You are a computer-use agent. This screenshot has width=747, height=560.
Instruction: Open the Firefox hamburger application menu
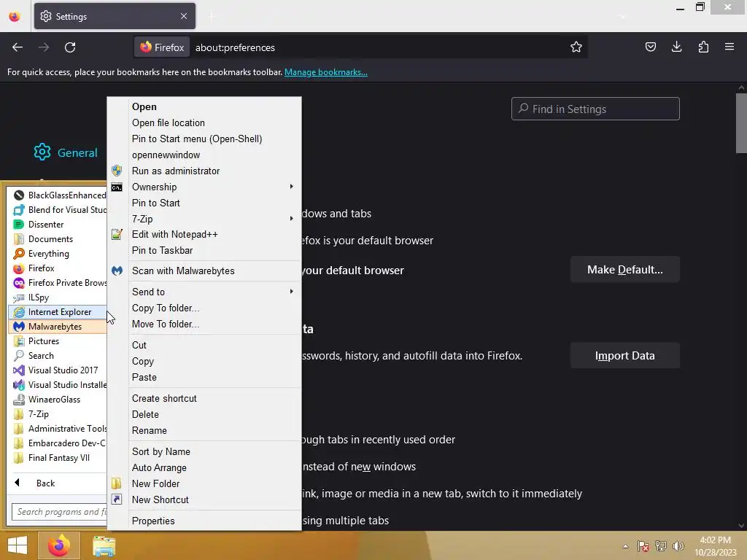tap(729, 47)
